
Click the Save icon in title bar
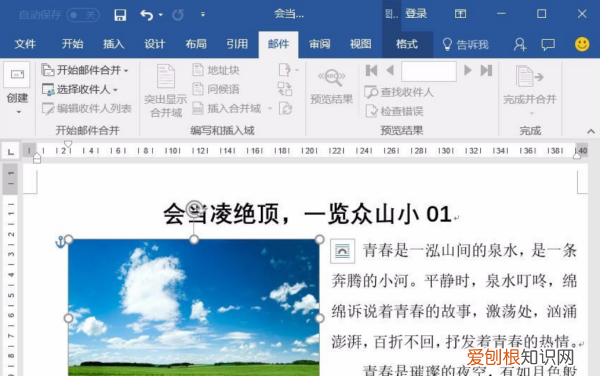120,15
